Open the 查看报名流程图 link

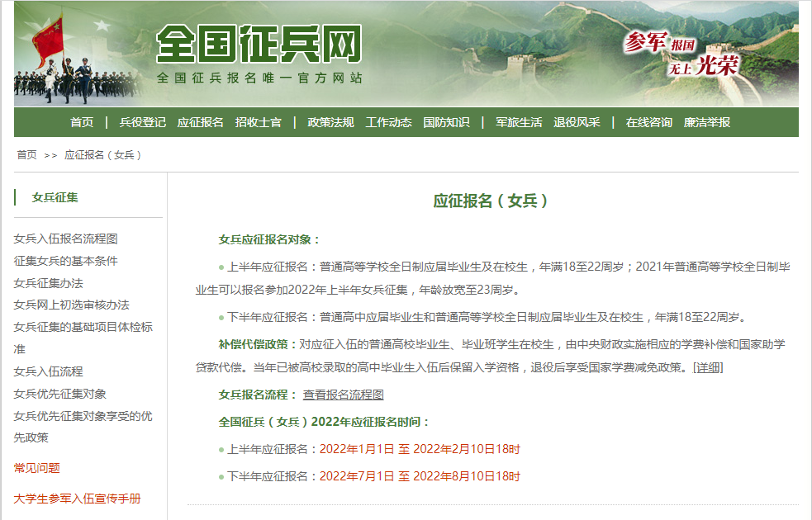[343, 395]
